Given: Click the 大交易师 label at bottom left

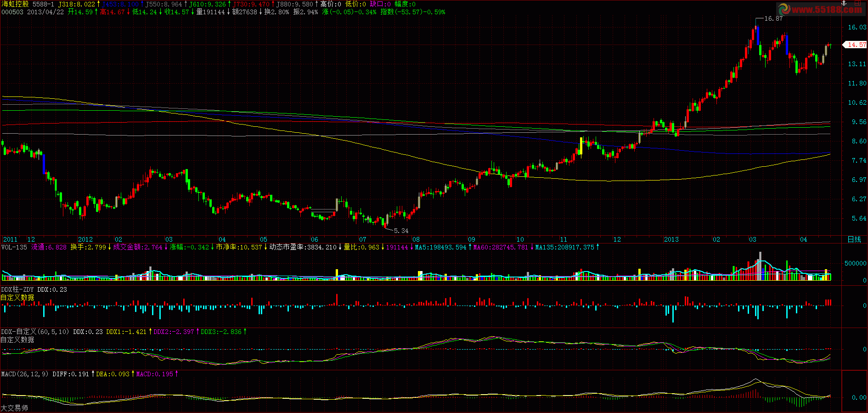Looking at the screenshot, I should (x=15, y=408).
